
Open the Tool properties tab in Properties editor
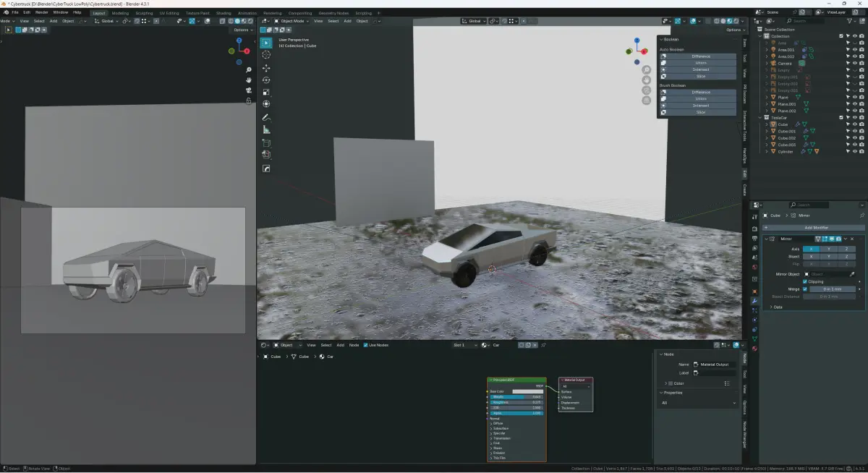pos(754,217)
